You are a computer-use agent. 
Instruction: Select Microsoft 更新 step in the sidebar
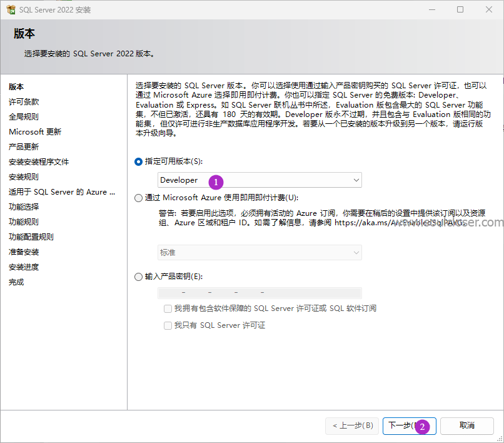pos(35,132)
